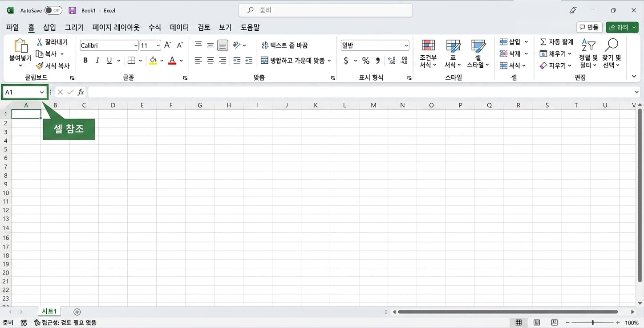Switch to the Page Layout (페이지 레이아웃) tab
The width and height of the screenshot is (644, 328).
coord(116,28)
